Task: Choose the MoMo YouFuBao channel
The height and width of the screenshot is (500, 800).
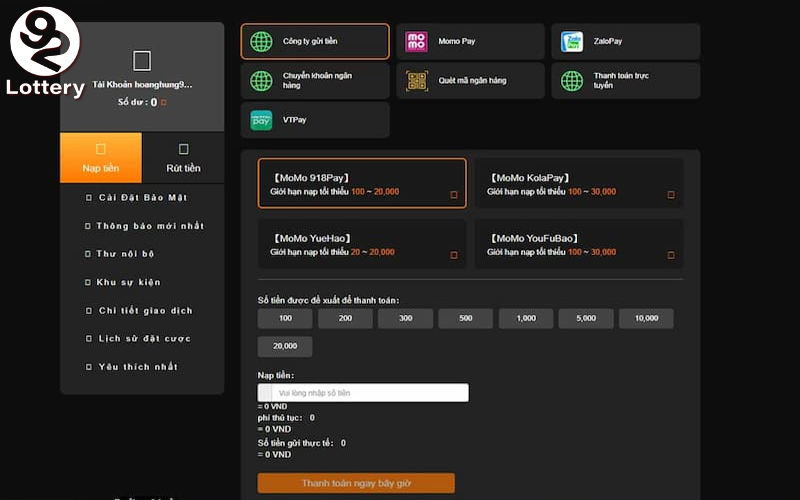Action: tap(578, 245)
